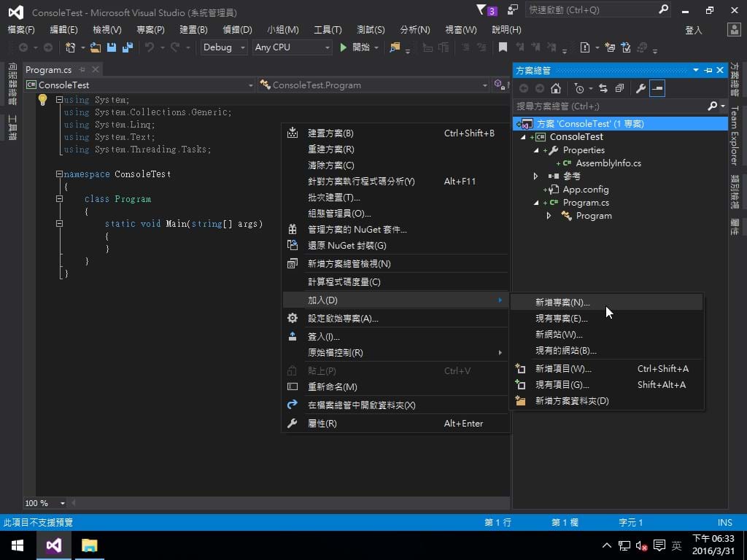Screen dimensions: 747x560
Task: Click the lightbulb quick actions icon
Action: [42, 99]
